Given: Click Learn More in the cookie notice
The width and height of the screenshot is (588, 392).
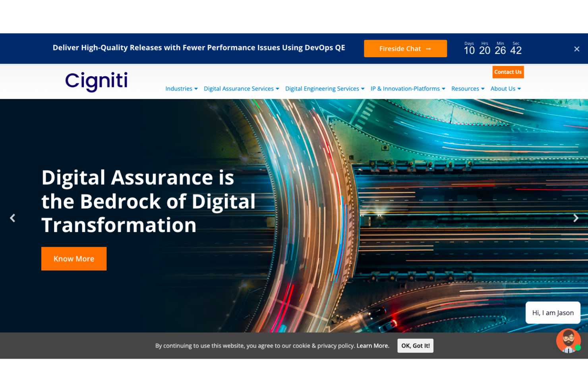Looking at the screenshot, I should [x=372, y=346].
